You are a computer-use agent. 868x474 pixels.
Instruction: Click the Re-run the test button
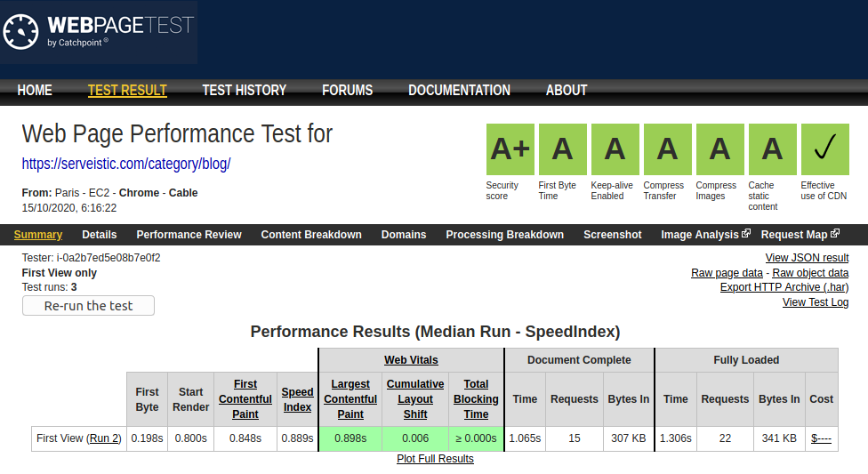[x=89, y=306]
